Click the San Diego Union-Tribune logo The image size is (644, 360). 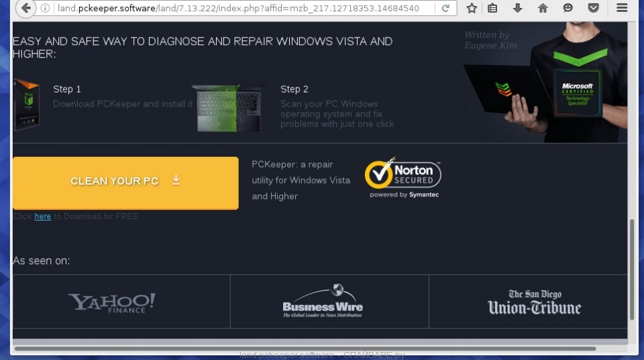[x=534, y=303]
